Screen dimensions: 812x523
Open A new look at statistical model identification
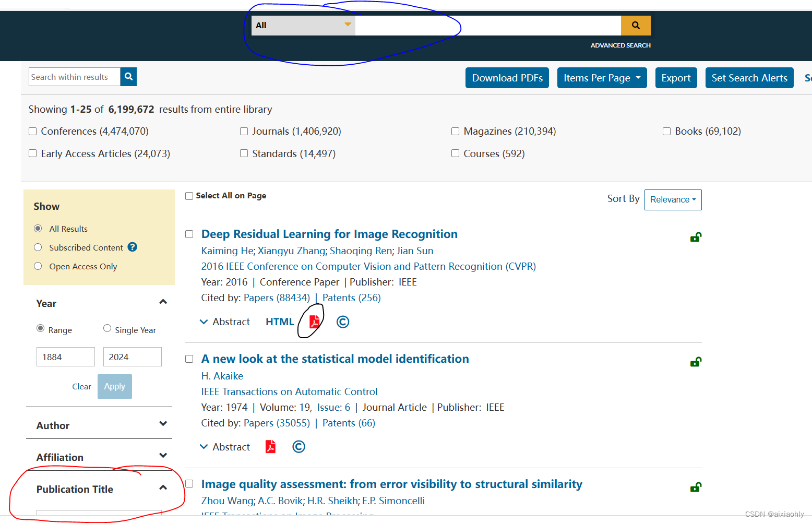pos(335,359)
